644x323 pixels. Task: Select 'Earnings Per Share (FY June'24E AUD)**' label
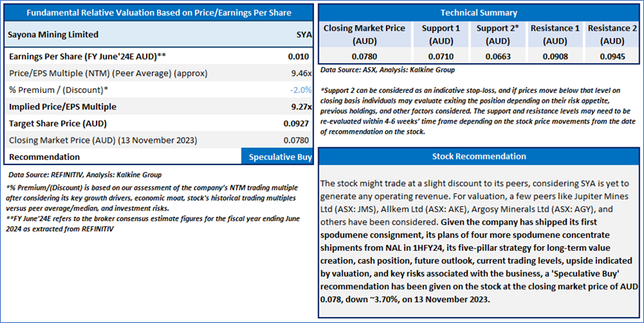click(88, 57)
